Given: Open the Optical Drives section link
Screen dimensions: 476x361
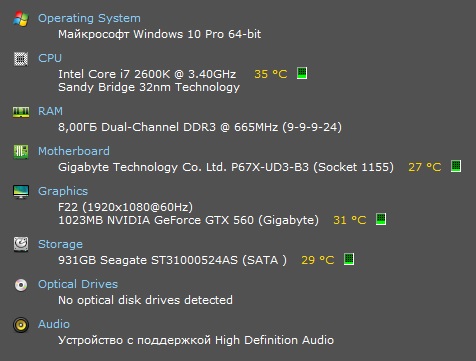Looking at the screenshot, I should tap(78, 284).
